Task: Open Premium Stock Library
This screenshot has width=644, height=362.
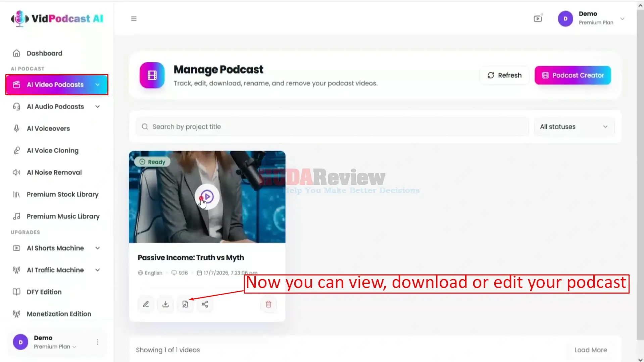Action: coord(62,195)
